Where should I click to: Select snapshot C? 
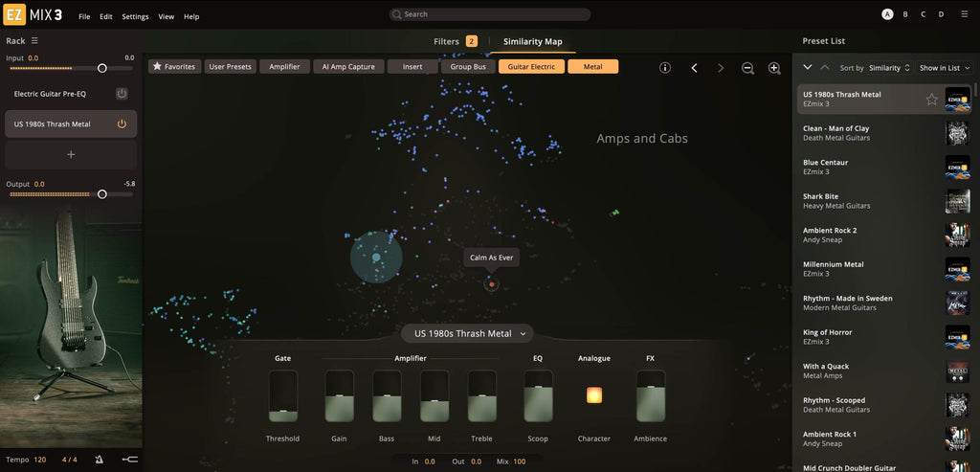tap(924, 14)
